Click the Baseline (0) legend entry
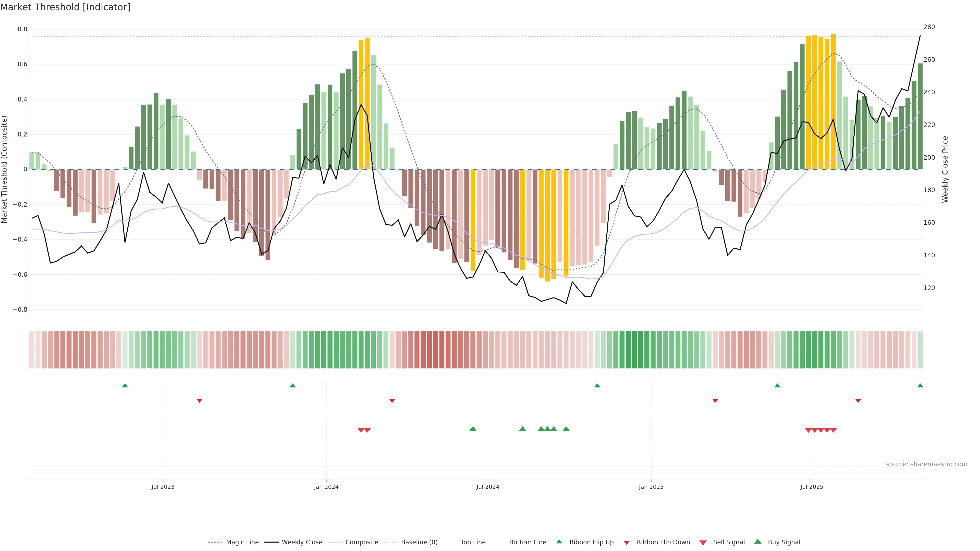980x551 pixels. pos(419,542)
